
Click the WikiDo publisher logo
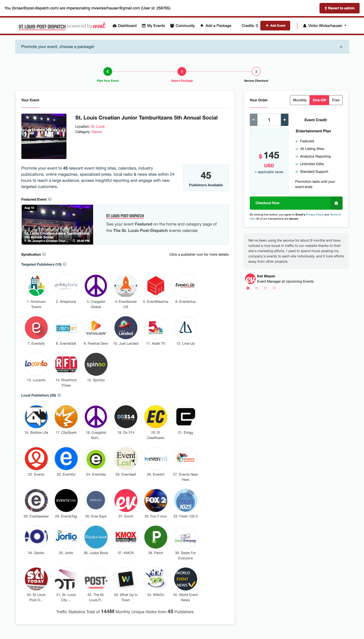(155, 579)
